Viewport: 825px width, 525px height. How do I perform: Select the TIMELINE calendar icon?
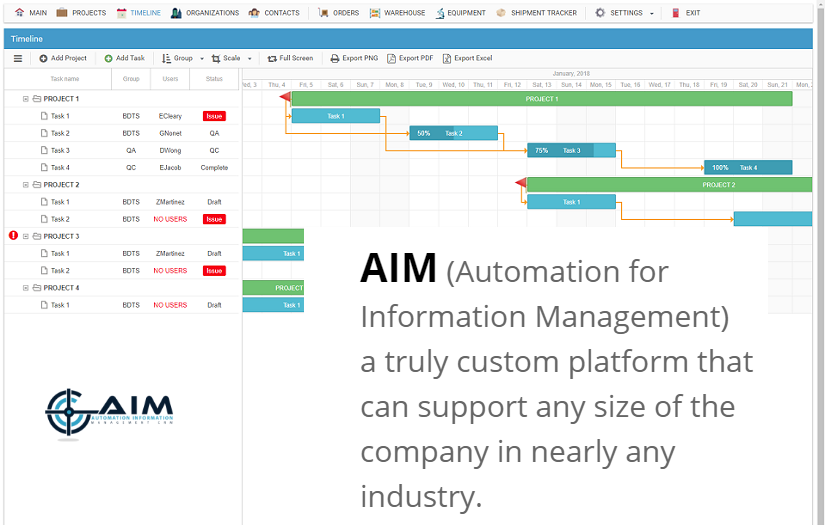(122, 13)
